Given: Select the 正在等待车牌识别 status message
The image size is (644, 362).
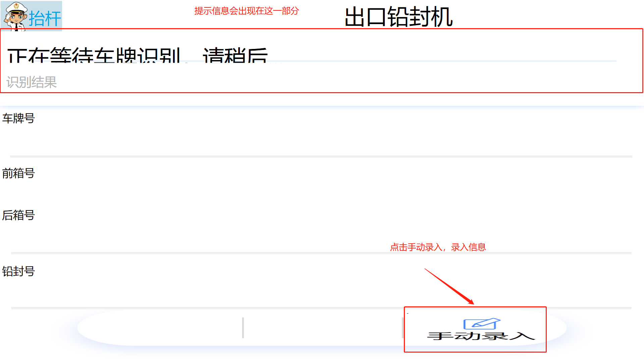Looking at the screenshot, I should point(138,55).
